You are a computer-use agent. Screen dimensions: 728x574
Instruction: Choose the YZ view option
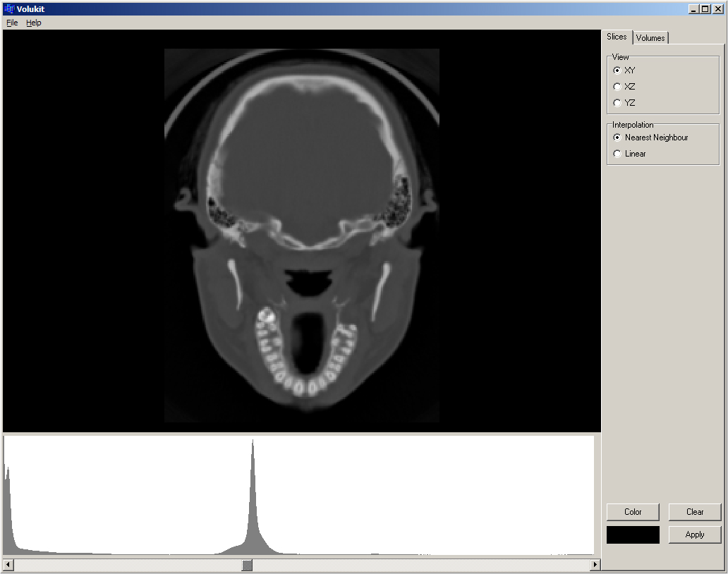coord(617,103)
